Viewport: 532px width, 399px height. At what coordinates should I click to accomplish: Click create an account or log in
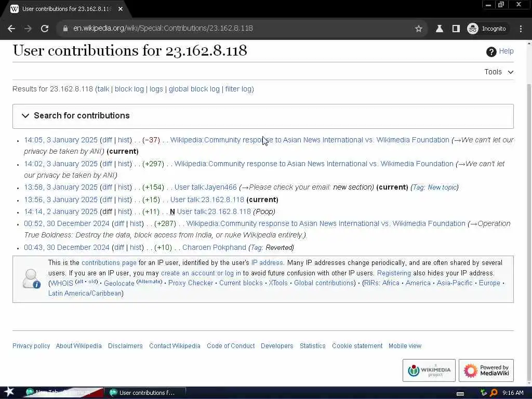pos(201,273)
